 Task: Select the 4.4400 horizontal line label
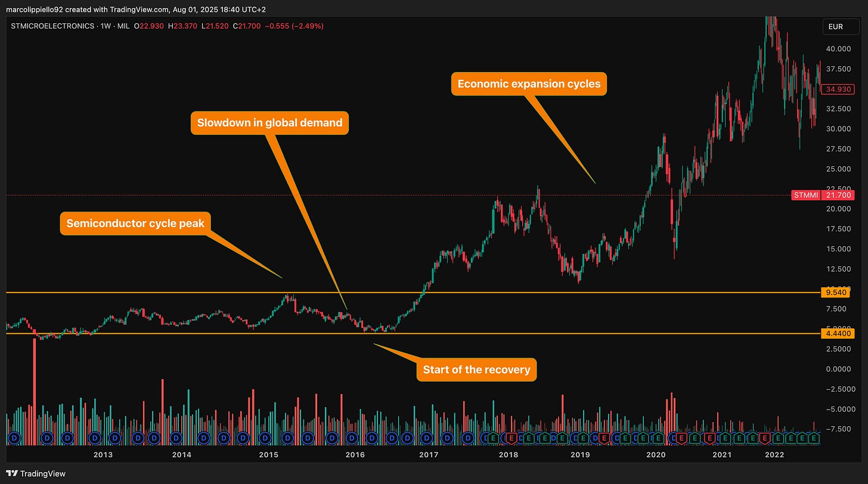pos(838,333)
